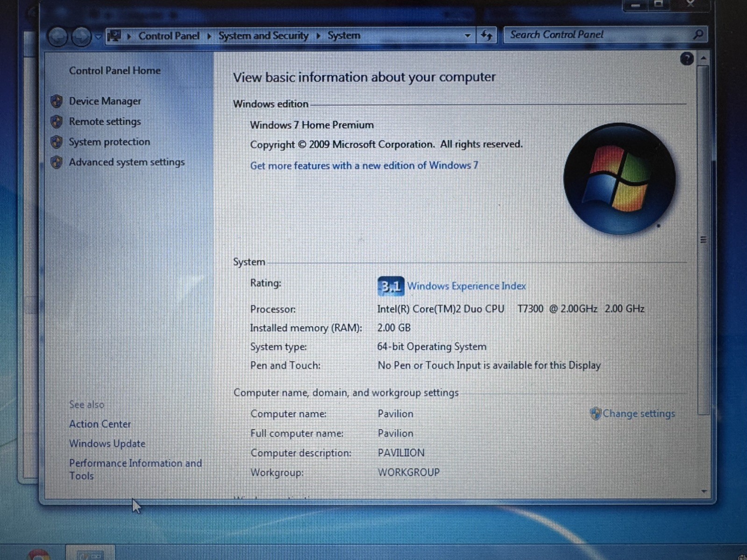Screen dimensions: 747x560
Task: Click the shield icon beside Device Manager
Action: coord(57,101)
